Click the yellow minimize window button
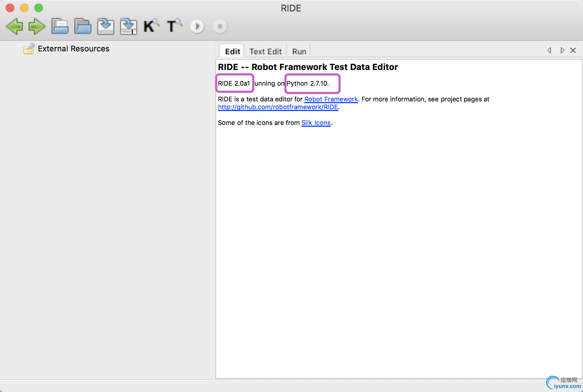Image resolution: width=583 pixels, height=392 pixels. (24, 8)
